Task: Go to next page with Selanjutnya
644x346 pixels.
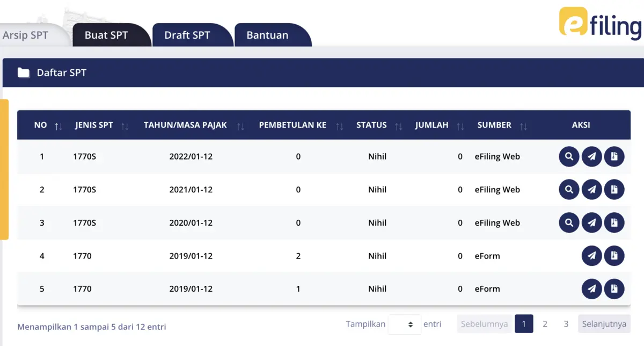Action: pyautogui.click(x=604, y=324)
